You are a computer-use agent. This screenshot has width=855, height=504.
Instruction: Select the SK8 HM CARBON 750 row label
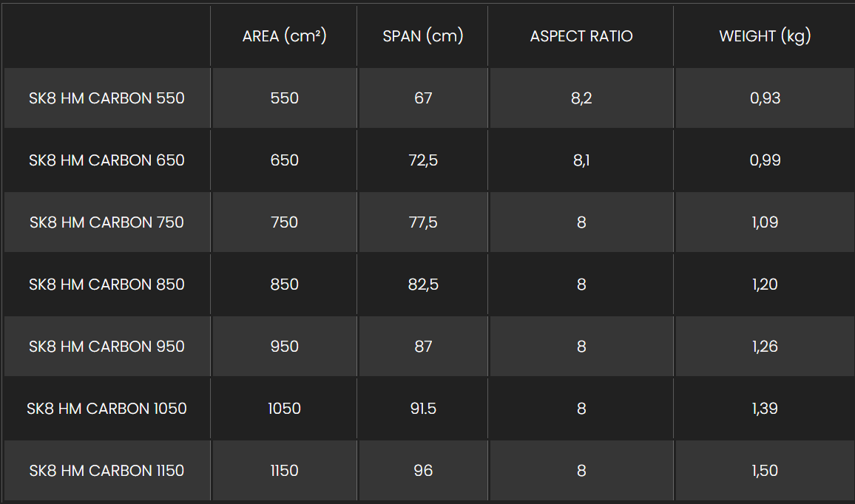point(107,222)
